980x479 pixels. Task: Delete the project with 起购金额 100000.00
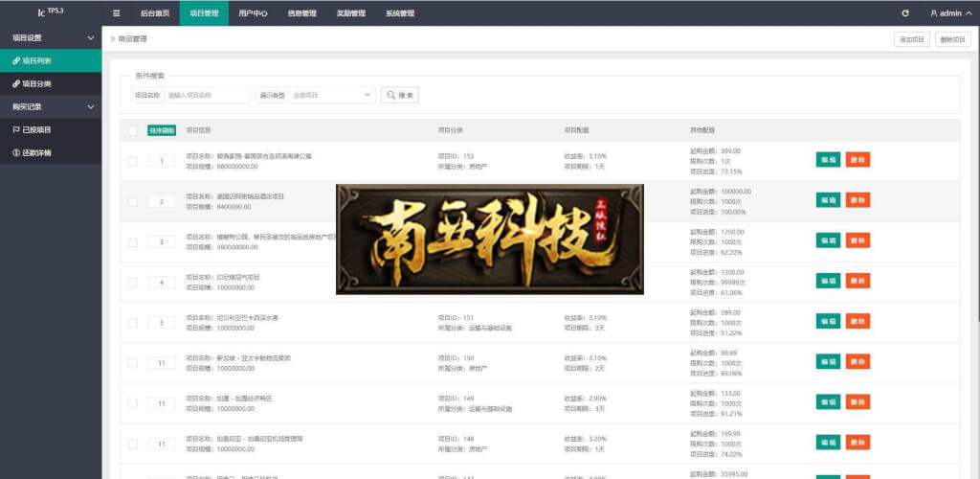pos(858,200)
